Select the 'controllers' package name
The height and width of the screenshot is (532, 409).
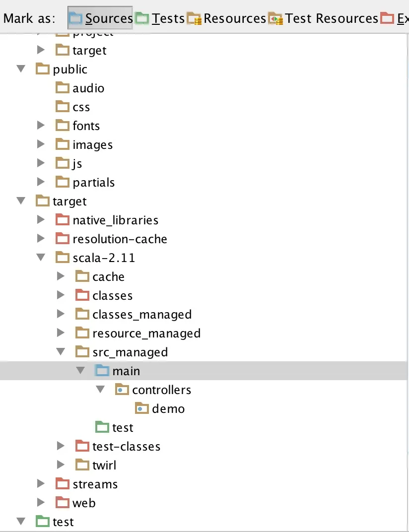pyautogui.click(x=161, y=390)
